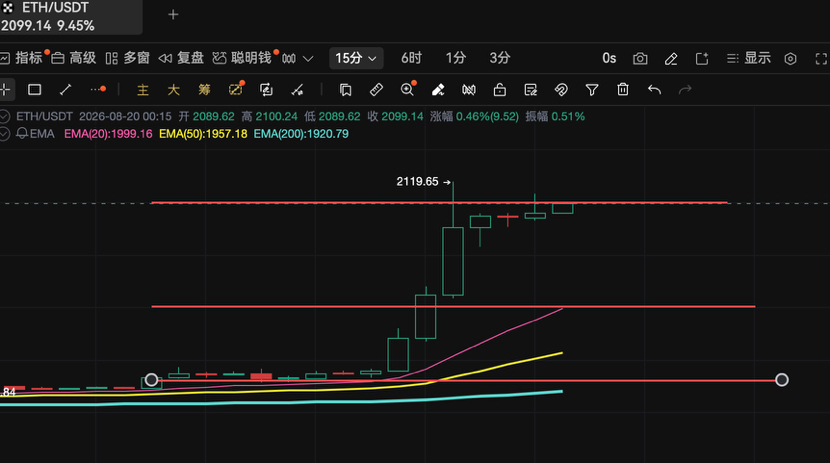The width and height of the screenshot is (830, 463).
Task: Switch to the 3分 timeframe
Action: [x=499, y=58]
